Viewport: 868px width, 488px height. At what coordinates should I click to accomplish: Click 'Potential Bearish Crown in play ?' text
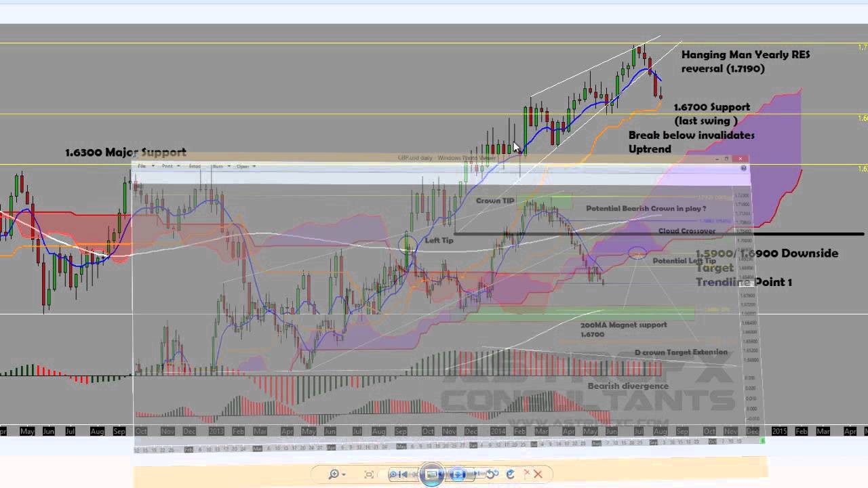click(646, 209)
